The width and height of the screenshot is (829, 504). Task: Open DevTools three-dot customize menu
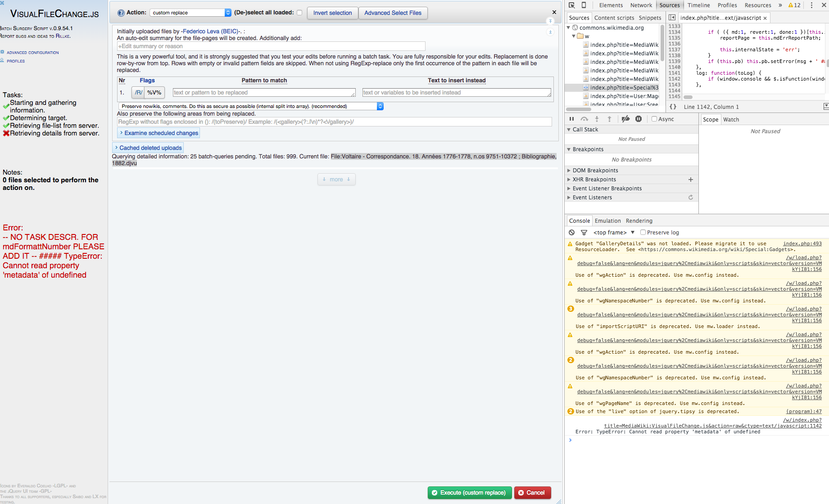(811, 5)
